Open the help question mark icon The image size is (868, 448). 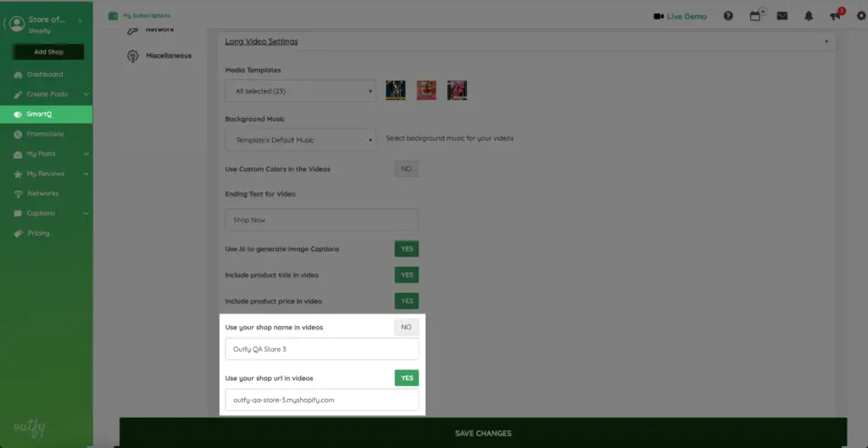pyautogui.click(x=728, y=16)
